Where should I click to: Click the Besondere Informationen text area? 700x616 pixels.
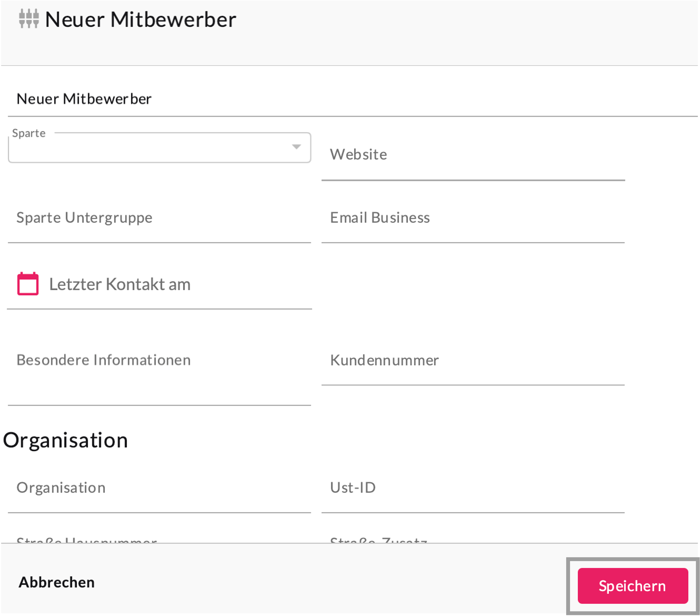pos(159,370)
